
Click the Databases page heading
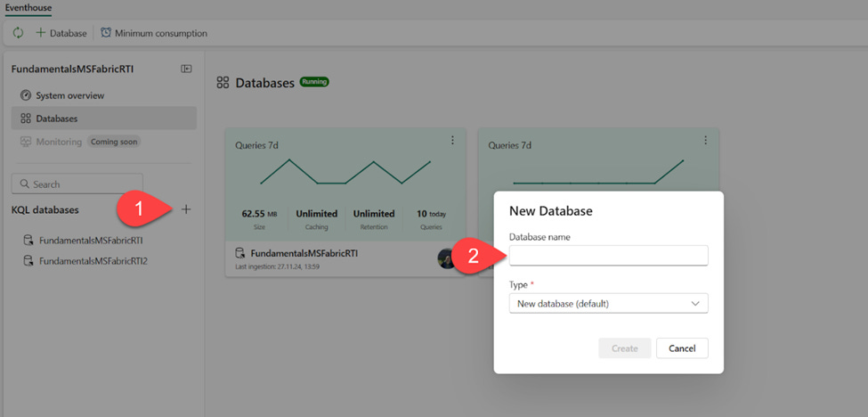265,84
